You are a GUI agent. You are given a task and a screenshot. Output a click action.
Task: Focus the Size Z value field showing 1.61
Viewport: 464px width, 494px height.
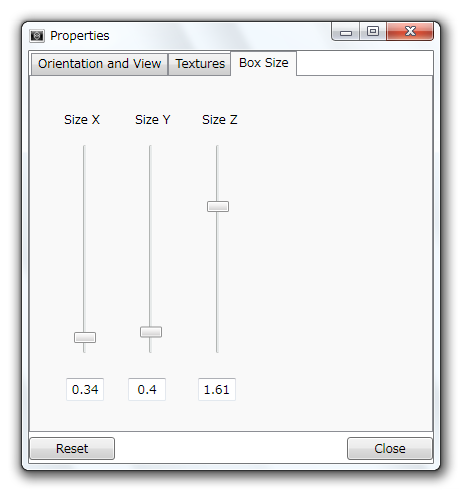click(x=217, y=389)
